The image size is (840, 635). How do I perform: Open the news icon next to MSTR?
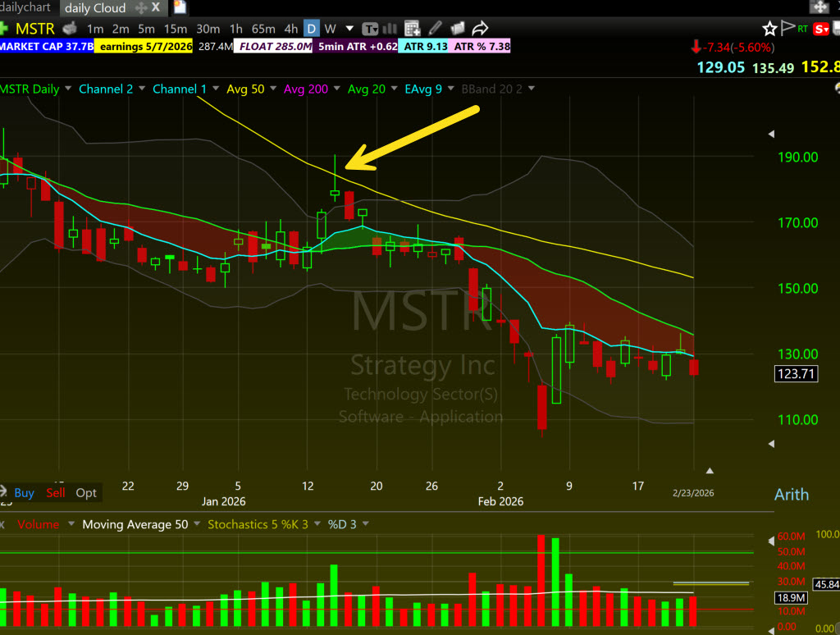71,28
